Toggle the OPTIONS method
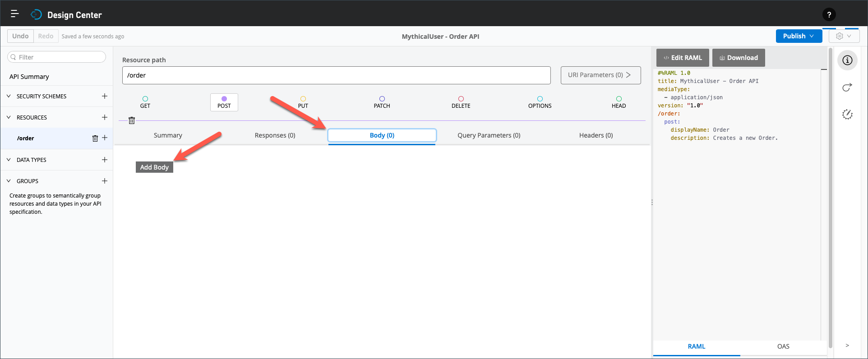868x359 pixels. point(540,102)
